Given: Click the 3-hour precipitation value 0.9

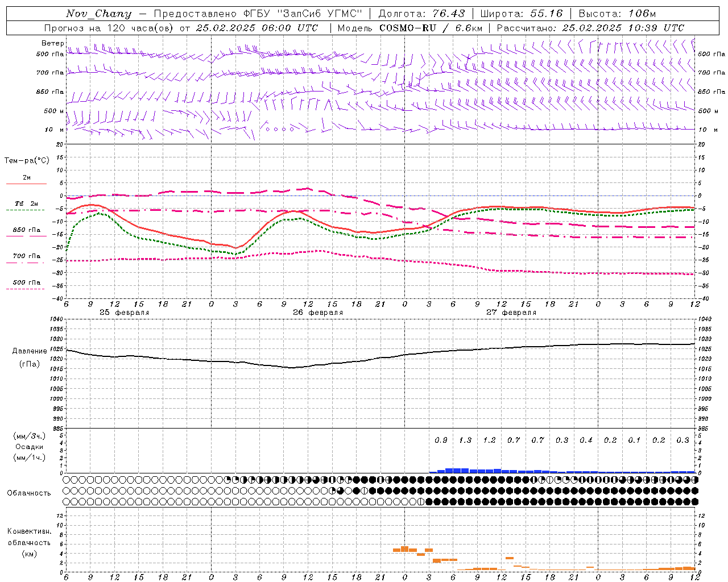Looking at the screenshot, I should 441,440.
